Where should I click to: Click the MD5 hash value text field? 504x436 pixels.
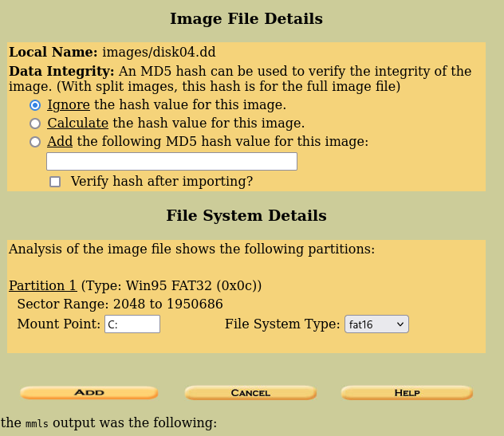(171, 162)
